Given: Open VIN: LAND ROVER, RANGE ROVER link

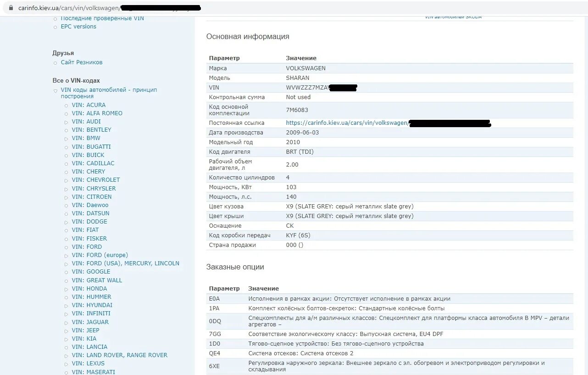Looking at the screenshot, I should point(119,355).
